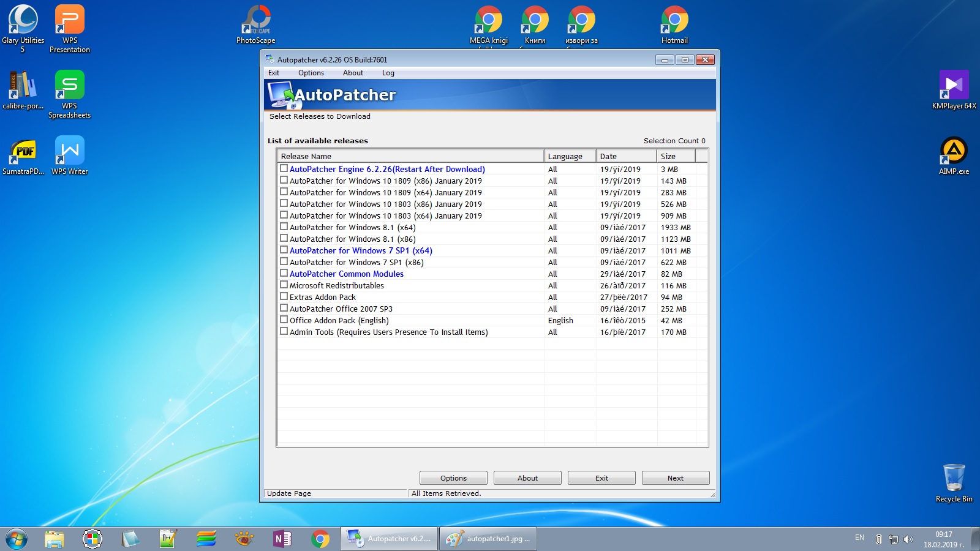Open WPS Spreadsheets desktop icon
Screen dimensions: 980x551
tap(70, 94)
